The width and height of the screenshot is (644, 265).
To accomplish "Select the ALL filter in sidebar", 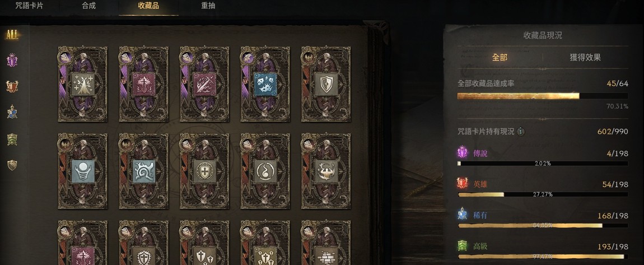I will point(12,35).
